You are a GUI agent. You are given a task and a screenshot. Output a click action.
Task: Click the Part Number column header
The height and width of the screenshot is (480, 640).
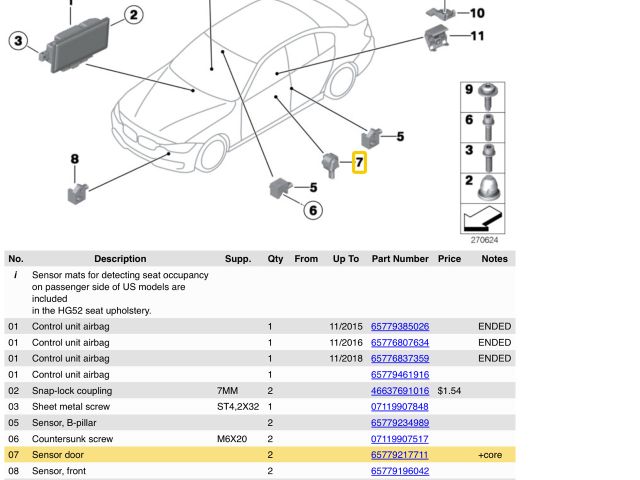coord(399,259)
